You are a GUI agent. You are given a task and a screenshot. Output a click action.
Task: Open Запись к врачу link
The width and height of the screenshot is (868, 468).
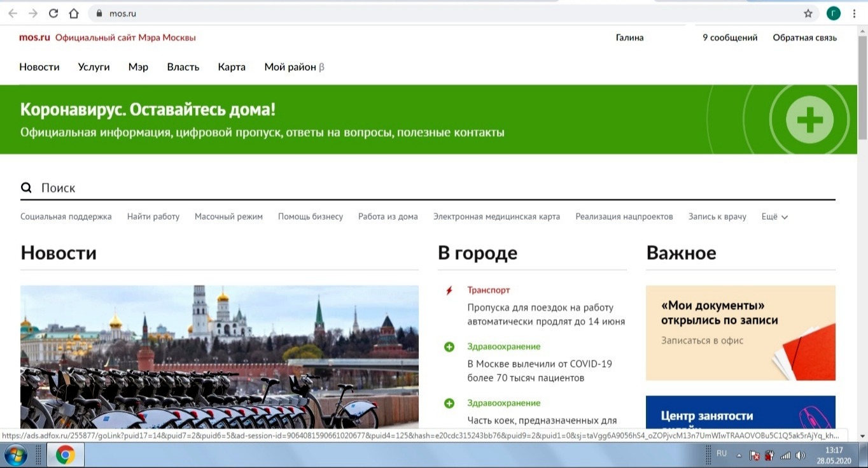click(717, 216)
